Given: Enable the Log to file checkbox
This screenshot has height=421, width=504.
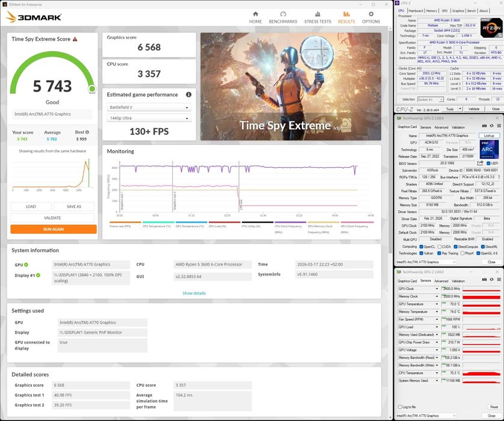Looking at the screenshot, I should coord(399,407).
